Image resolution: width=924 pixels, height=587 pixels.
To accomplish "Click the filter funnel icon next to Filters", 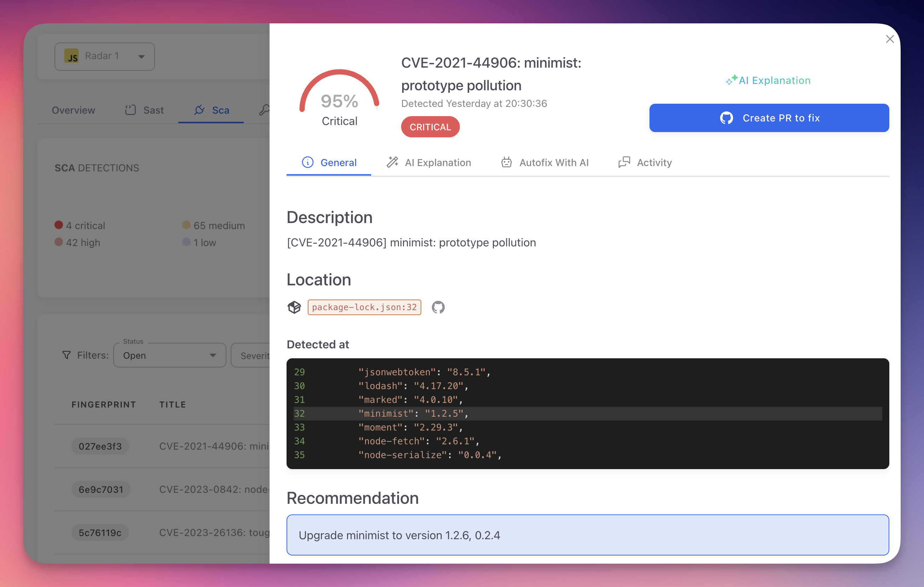I will pyautogui.click(x=67, y=355).
